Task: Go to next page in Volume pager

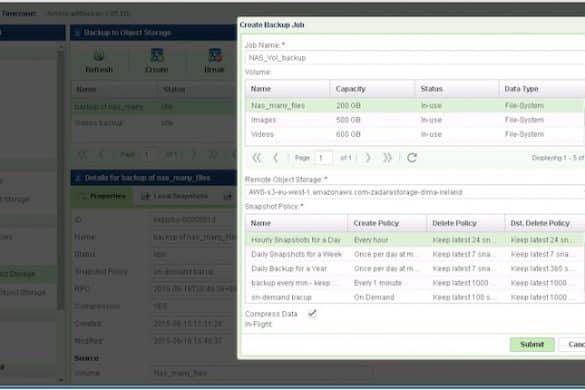Action: tap(368, 158)
